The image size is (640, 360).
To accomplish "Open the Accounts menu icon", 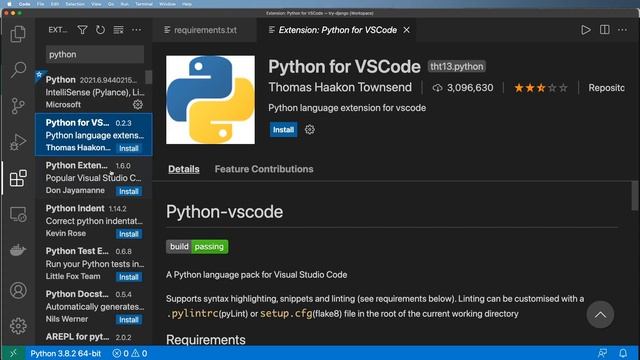I will click(x=18, y=290).
